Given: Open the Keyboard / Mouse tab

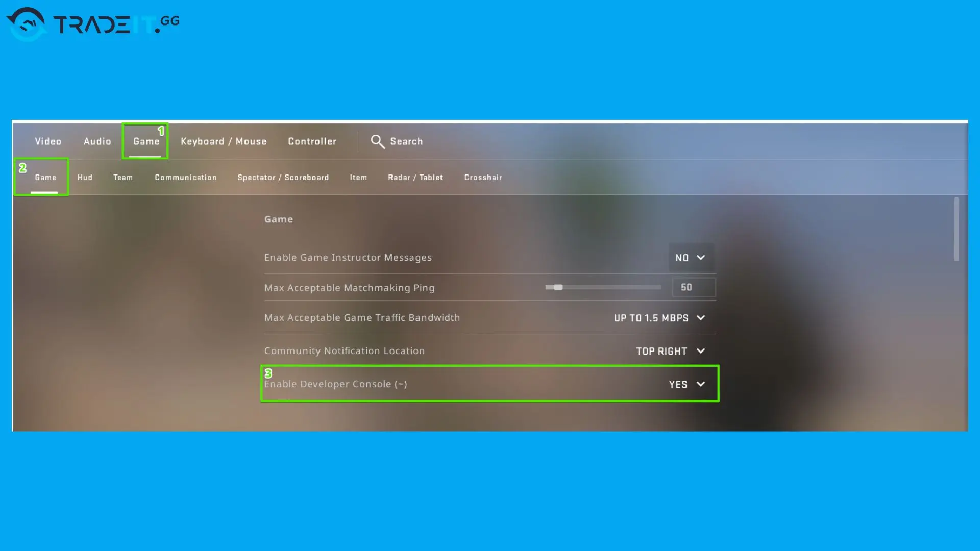Looking at the screenshot, I should click(224, 141).
